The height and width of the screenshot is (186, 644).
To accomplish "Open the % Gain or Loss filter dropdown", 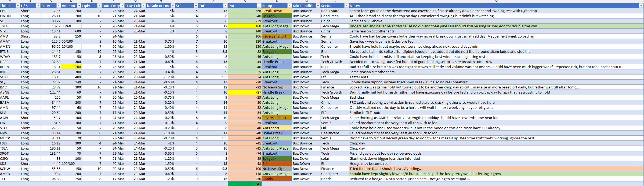I will click(x=173, y=6).
